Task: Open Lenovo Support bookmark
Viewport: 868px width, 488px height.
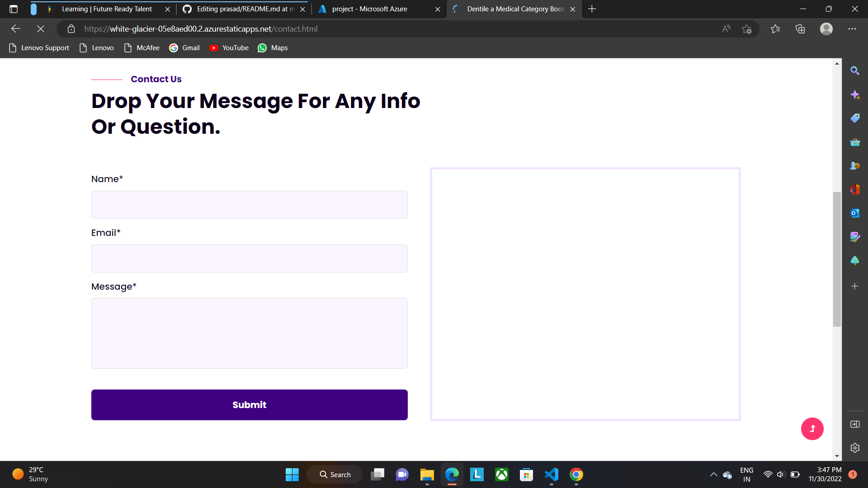Action: pyautogui.click(x=39, y=48)
